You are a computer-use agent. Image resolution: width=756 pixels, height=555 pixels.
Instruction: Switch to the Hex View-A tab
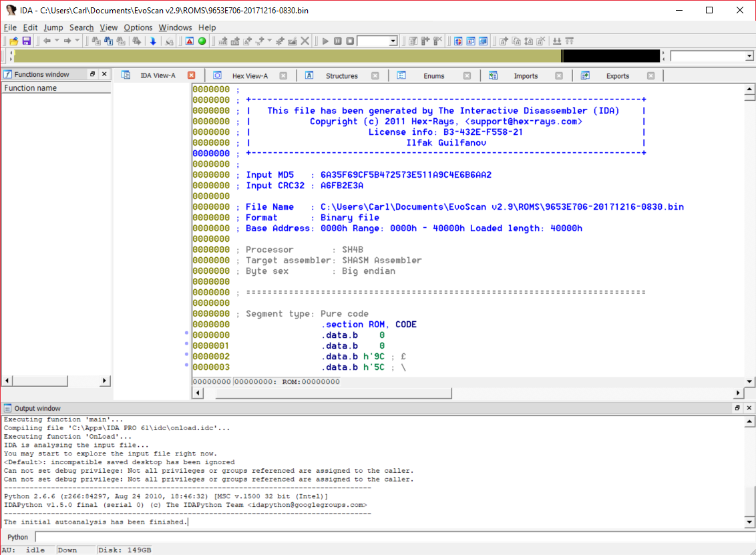(x=249, y=75)
